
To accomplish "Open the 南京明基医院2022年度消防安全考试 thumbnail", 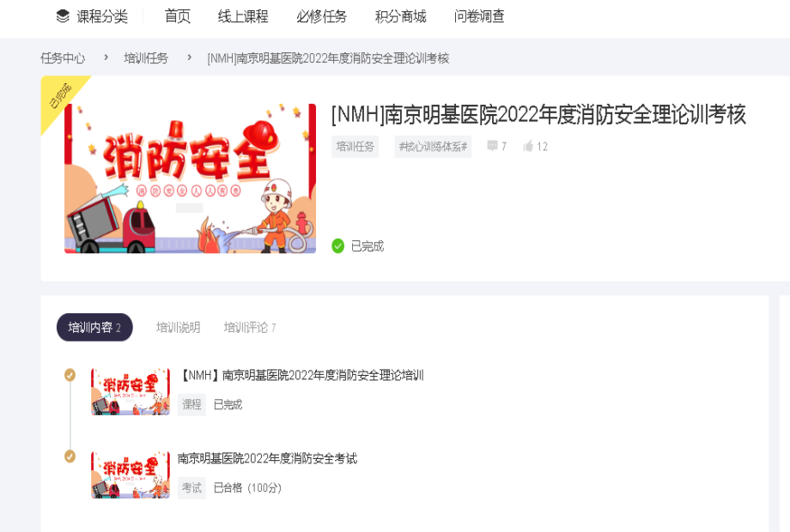I will point(131,475).
